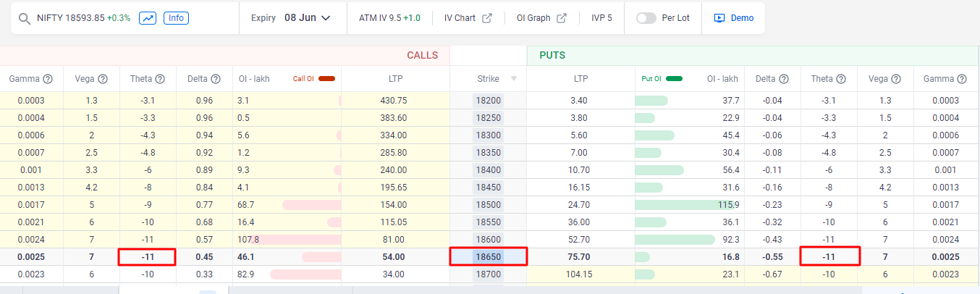980x294 pixels.
Task: Open the NIFTY chart trend icon
Action: [148, 18]
